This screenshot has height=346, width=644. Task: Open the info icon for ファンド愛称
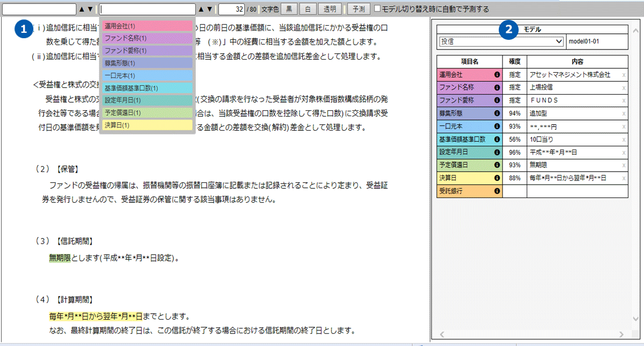[x=497, y=101]
